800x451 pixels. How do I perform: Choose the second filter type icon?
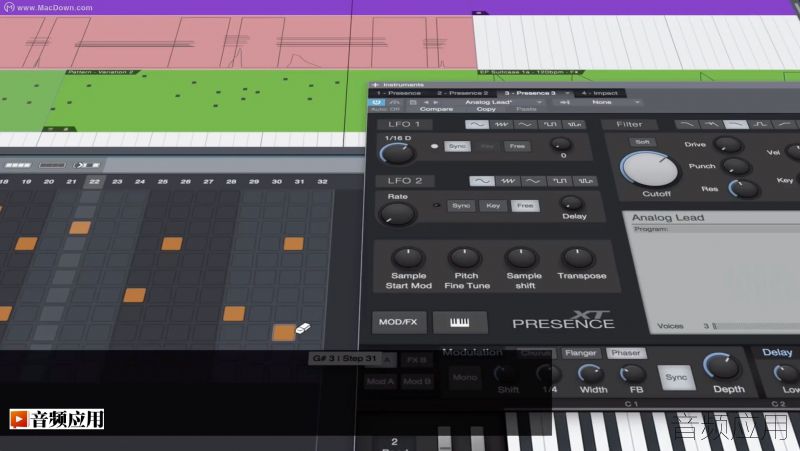point(711,124)
